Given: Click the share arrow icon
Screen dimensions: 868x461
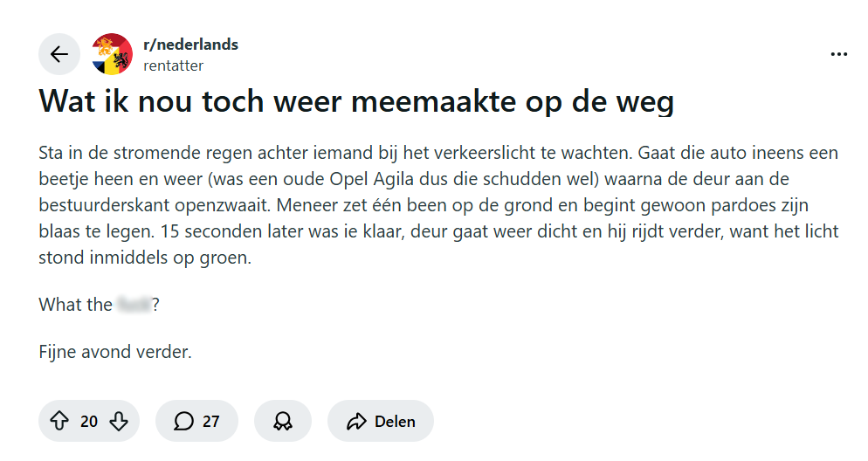Looking at the screenshot, I should (x=355, y=422).
